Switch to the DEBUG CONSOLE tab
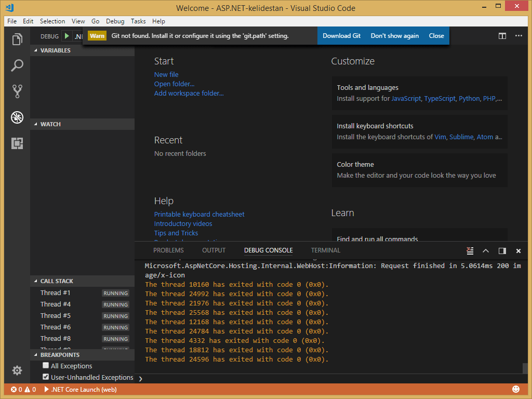532x399 pixels. [269, 250]
